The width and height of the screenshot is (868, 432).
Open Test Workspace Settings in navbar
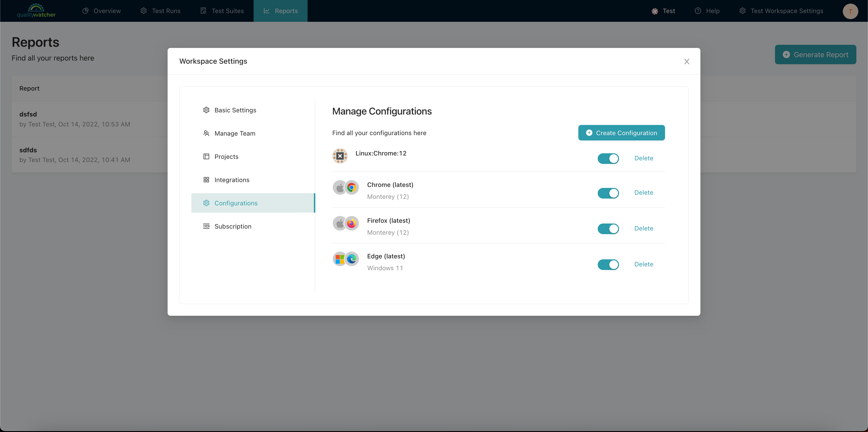point(781,11)
